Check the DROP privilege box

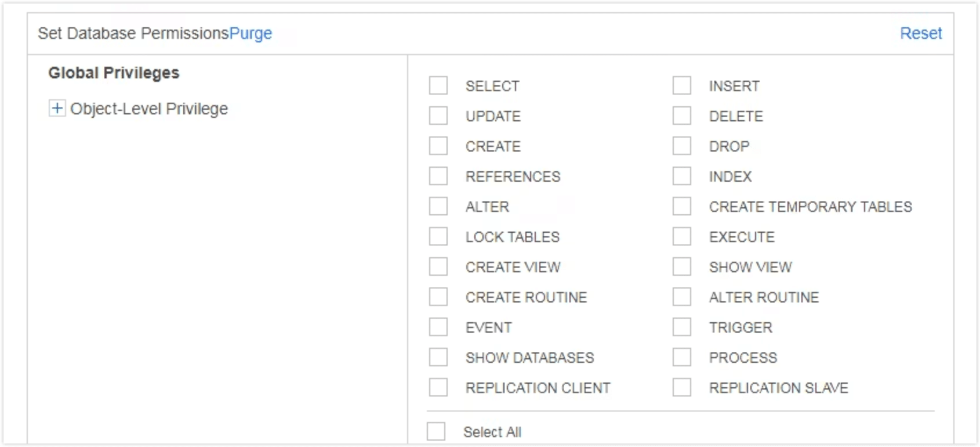click(x=682, y=146)
